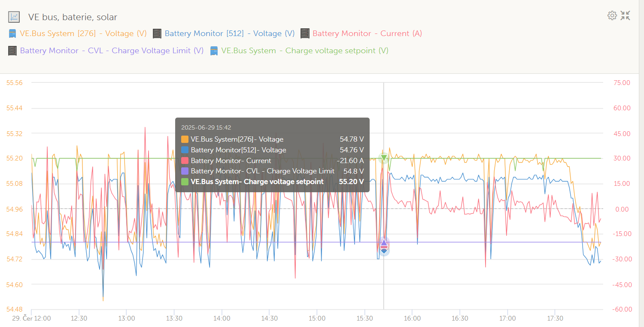The width and height of the screenshot is (644, 327).
Task: Click the Battery Monitor icon before Voltage [512]
Action: click(157, 33)
